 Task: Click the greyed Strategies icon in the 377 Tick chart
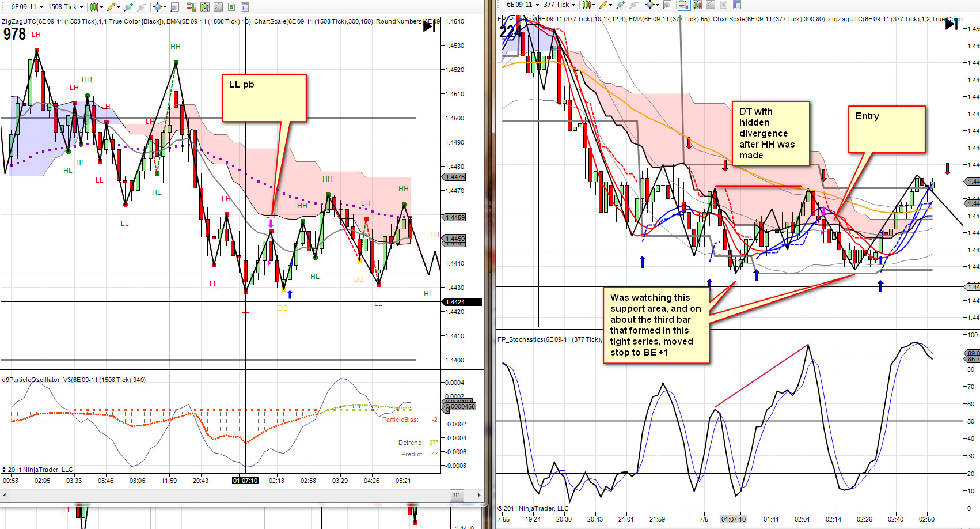click(x=724, y=5)
